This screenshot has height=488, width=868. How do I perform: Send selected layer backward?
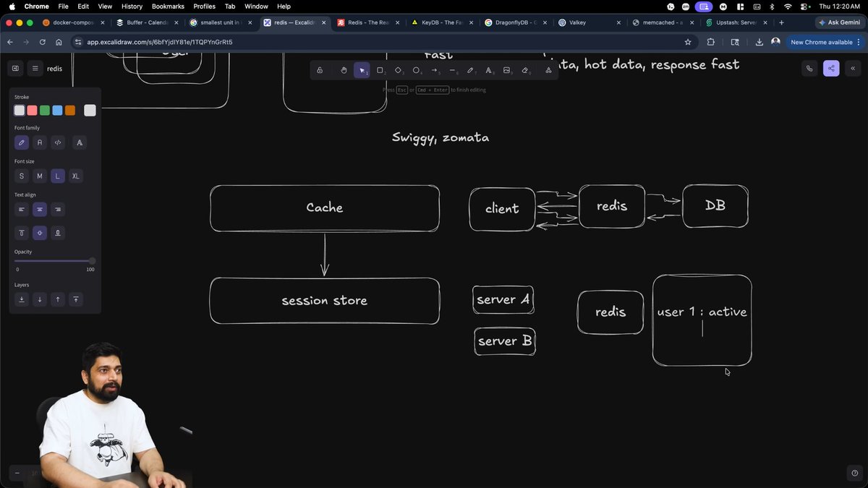coord(40,299)
